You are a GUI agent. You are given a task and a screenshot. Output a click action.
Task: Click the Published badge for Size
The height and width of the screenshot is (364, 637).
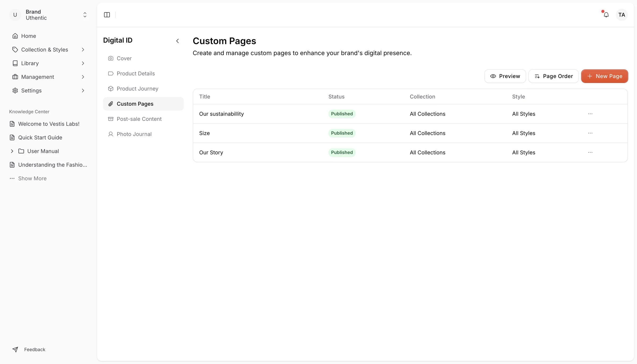click(342, 133)
